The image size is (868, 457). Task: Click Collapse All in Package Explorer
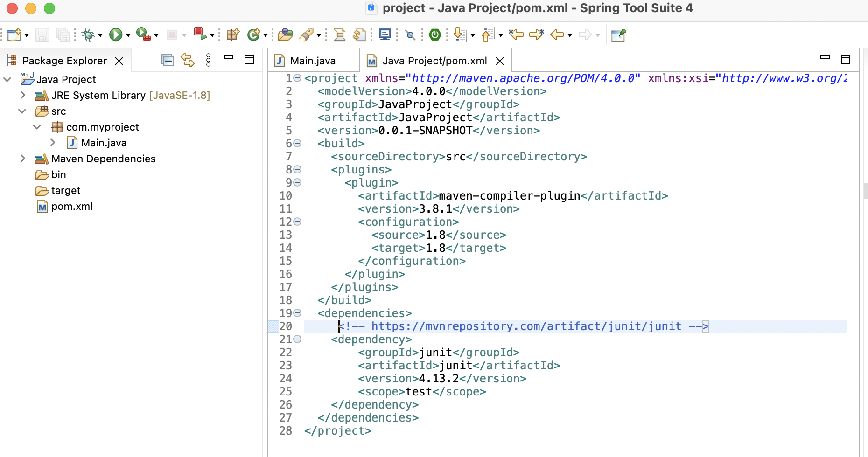168,60
